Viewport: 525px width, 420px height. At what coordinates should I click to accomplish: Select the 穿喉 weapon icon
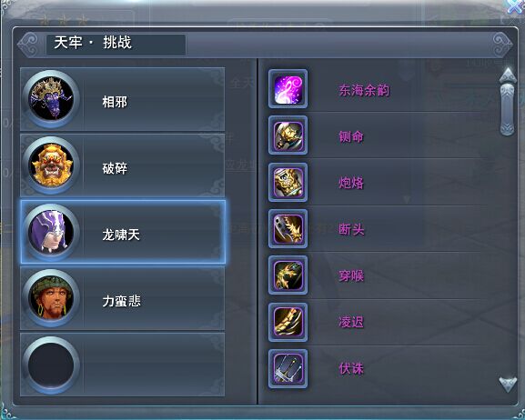(288, 275)
